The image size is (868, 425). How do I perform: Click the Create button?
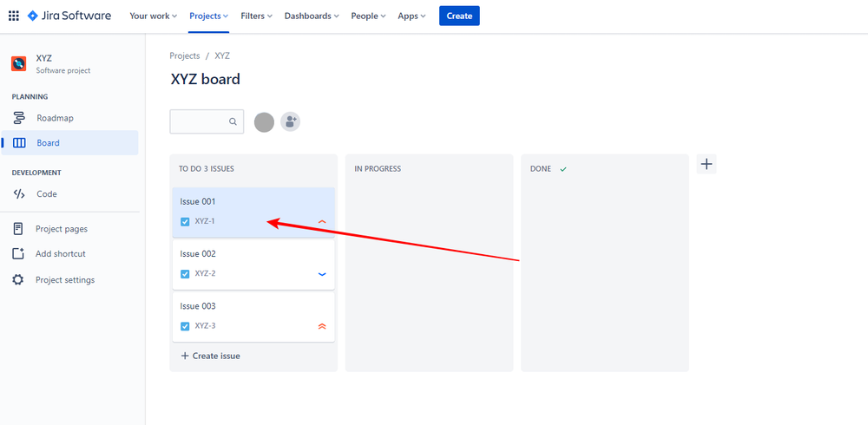(x=459, y=16)
